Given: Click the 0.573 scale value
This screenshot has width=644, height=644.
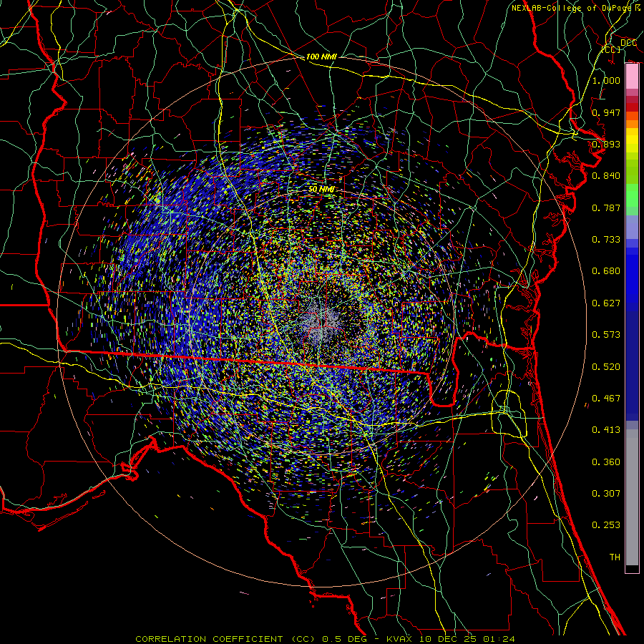Looking at the screenshot, I should click(x=606, y=335).
